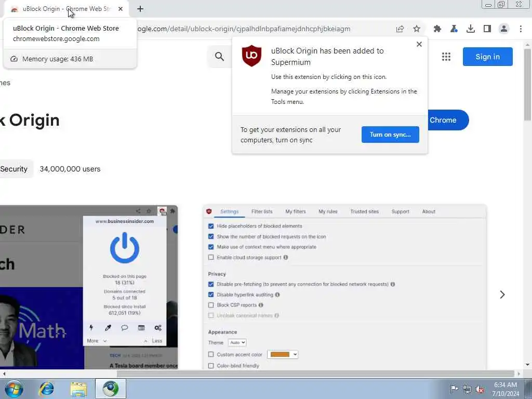Close the extension added notification bubble
The image size is (532, 399).
(x=419, y=44)
